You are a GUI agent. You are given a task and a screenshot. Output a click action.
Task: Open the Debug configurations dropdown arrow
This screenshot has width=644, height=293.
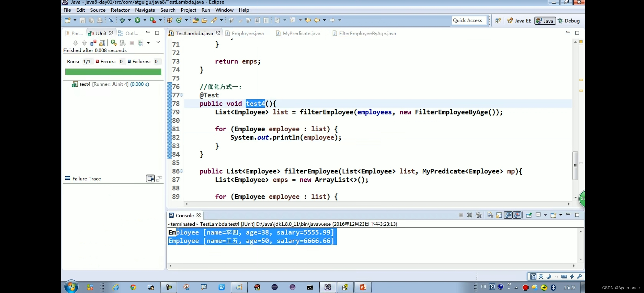tap(130, 20)
